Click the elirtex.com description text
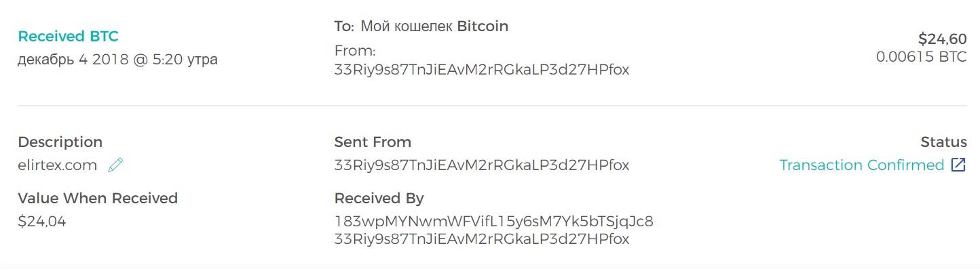 (x=58, y=165)
